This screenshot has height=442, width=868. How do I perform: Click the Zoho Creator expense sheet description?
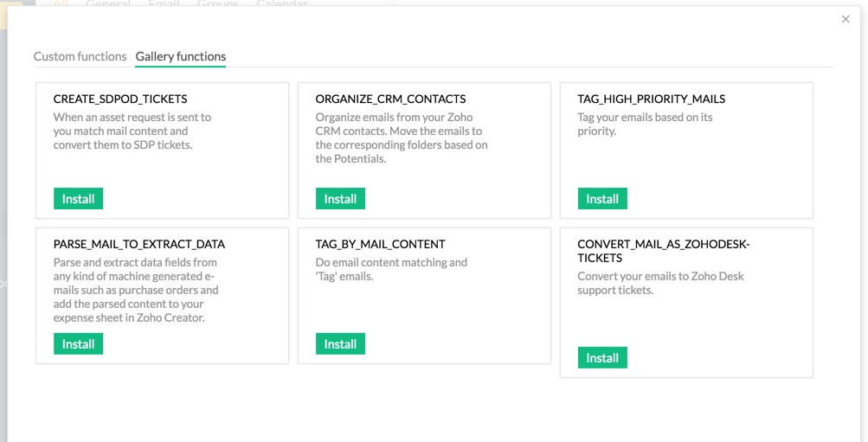136,290
